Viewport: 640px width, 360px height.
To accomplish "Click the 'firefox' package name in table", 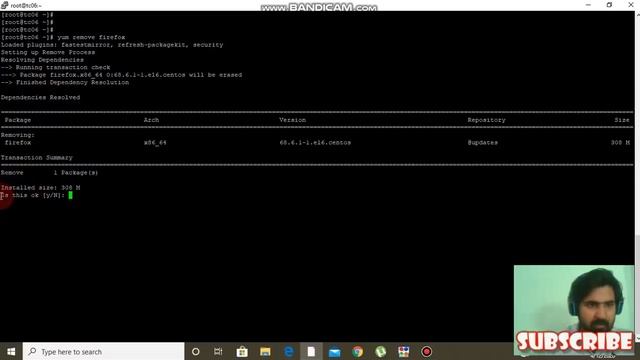I will tap(18, 142).
